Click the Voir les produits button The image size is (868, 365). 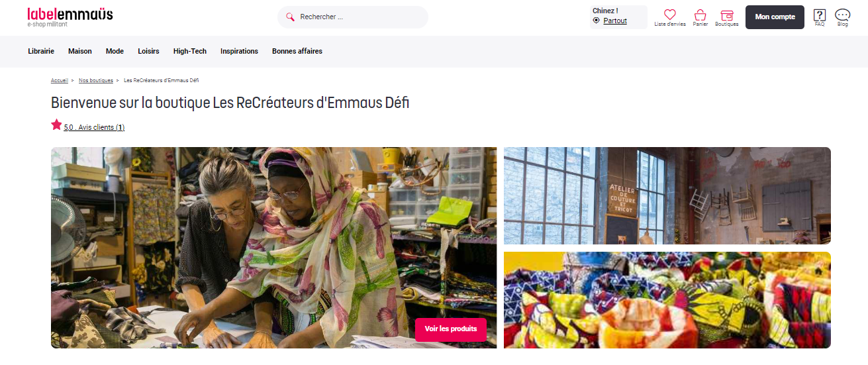pyautogui.click(x=451, y=329)
